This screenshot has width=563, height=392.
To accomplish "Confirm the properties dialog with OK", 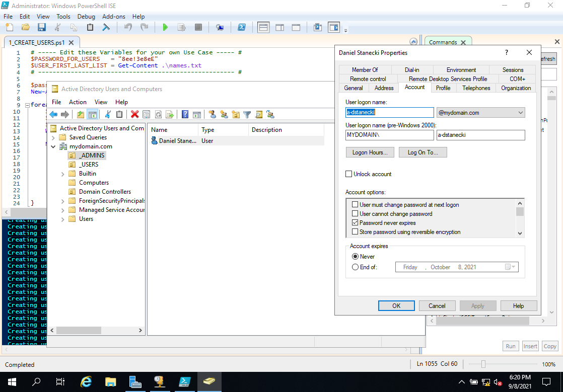I will 396,305.
